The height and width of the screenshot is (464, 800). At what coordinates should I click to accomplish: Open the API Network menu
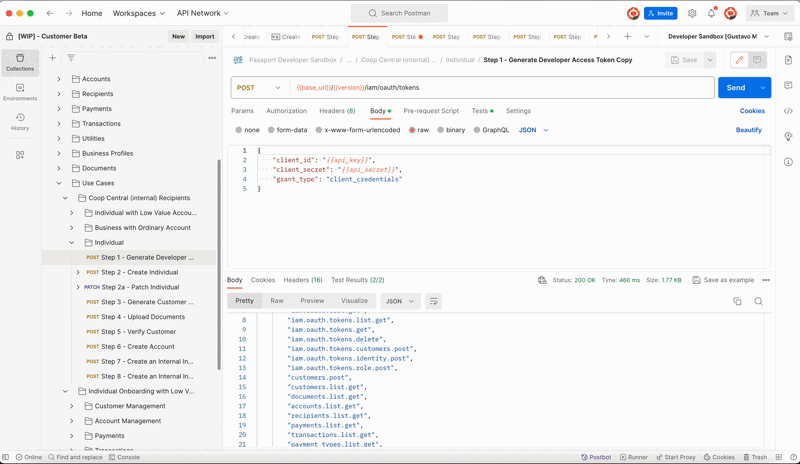203,13
